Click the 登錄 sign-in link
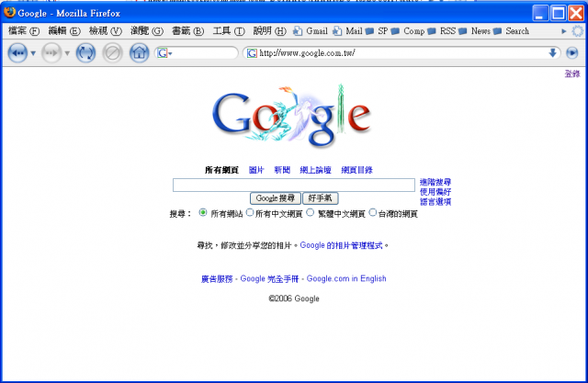588x383 pixels. click(x=572, y=73)
